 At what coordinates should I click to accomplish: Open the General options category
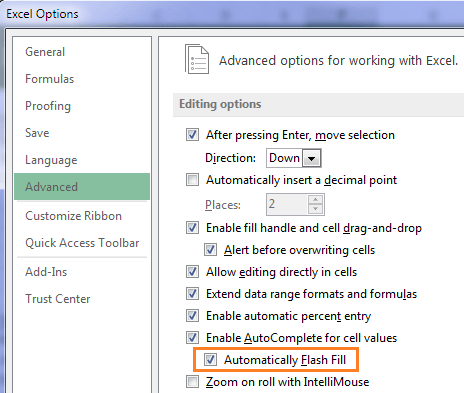[x=45, y=52]
